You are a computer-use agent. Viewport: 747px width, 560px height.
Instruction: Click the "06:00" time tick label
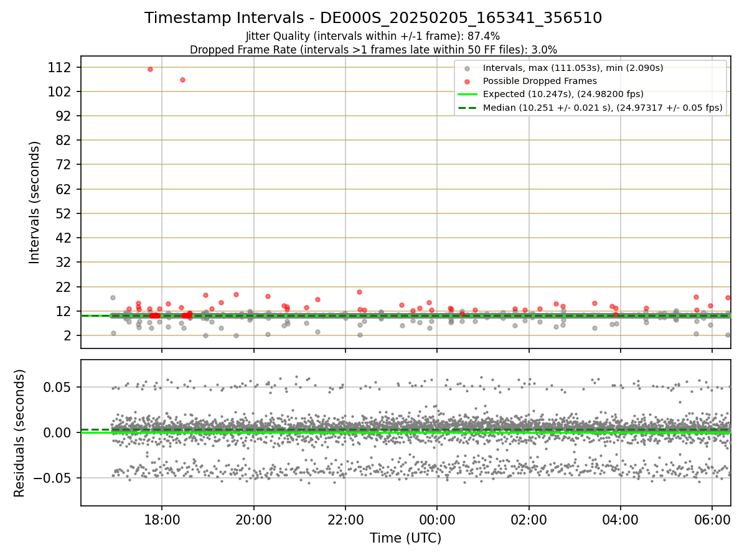pos(712,520)
